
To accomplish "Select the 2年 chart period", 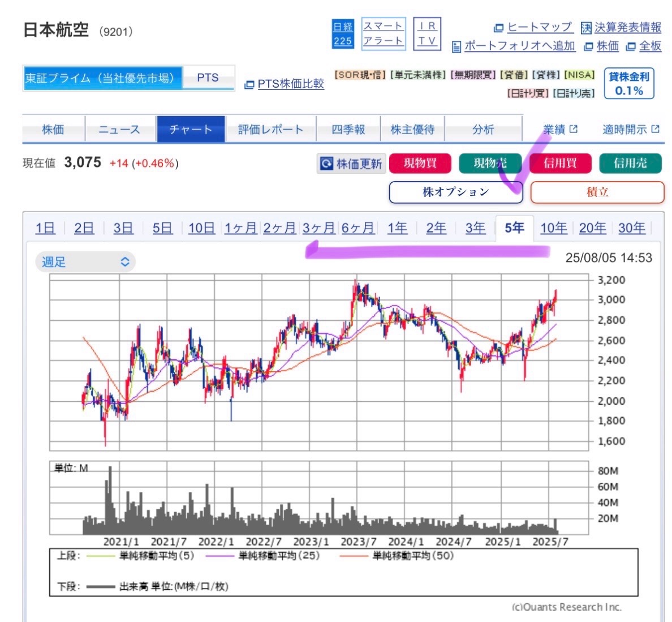I will coord(436,228).
